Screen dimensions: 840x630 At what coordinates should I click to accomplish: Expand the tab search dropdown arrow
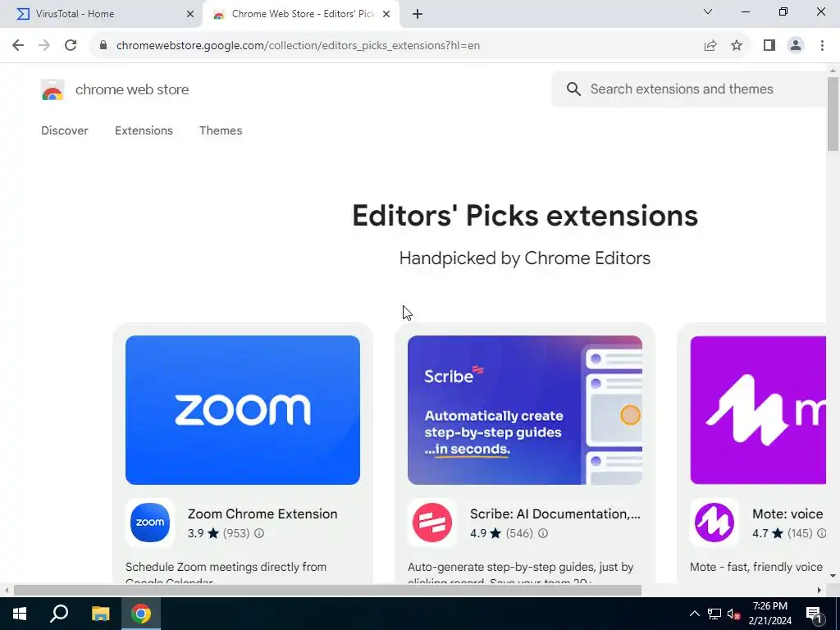708,11
